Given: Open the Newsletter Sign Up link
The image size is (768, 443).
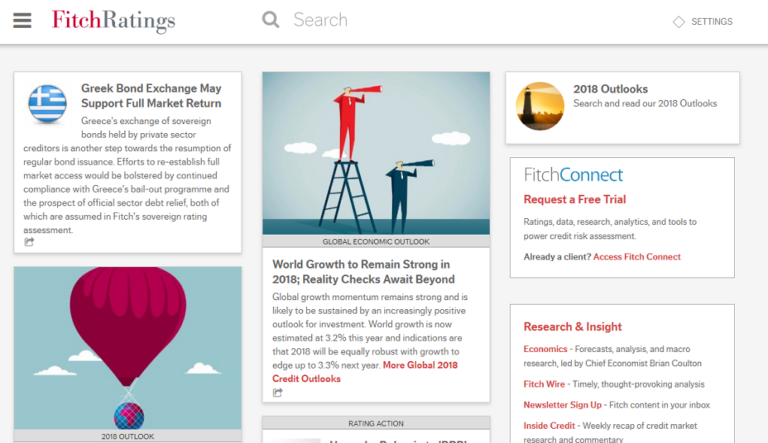Looking at the screenshot, I should pos(562,405).
